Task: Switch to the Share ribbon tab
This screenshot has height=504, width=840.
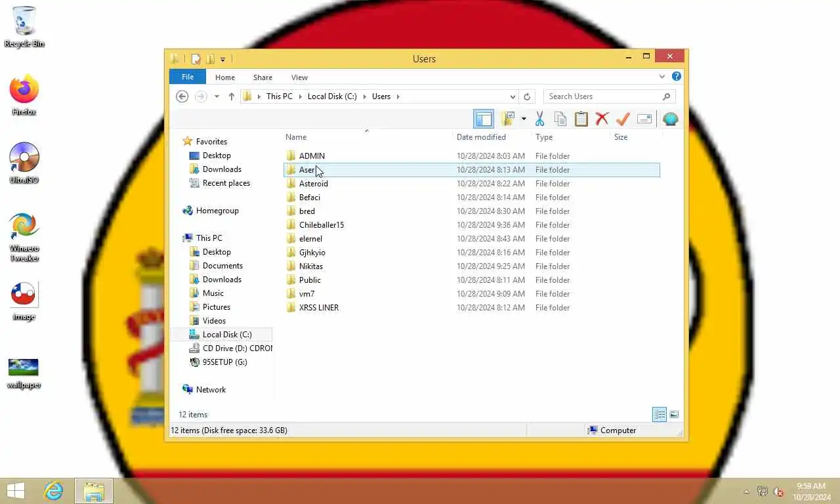Action: [262, 77]
